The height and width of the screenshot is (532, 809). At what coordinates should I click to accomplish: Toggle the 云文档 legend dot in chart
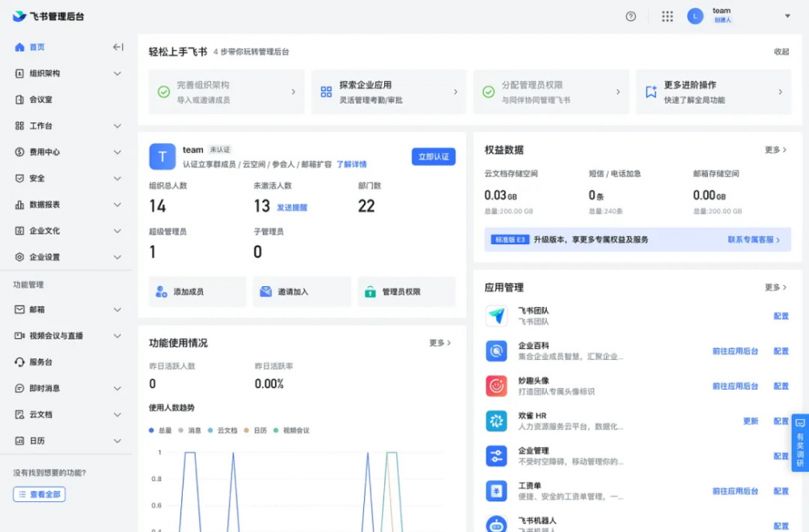[x=210, y=430]
